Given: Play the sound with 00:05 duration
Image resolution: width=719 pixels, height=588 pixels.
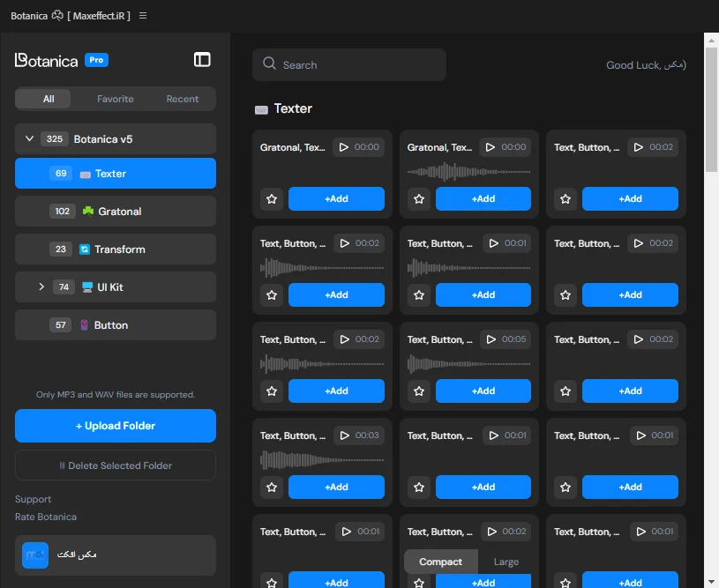Looking at the screenshot, I should pyautogui.click(x=491, y=339).
